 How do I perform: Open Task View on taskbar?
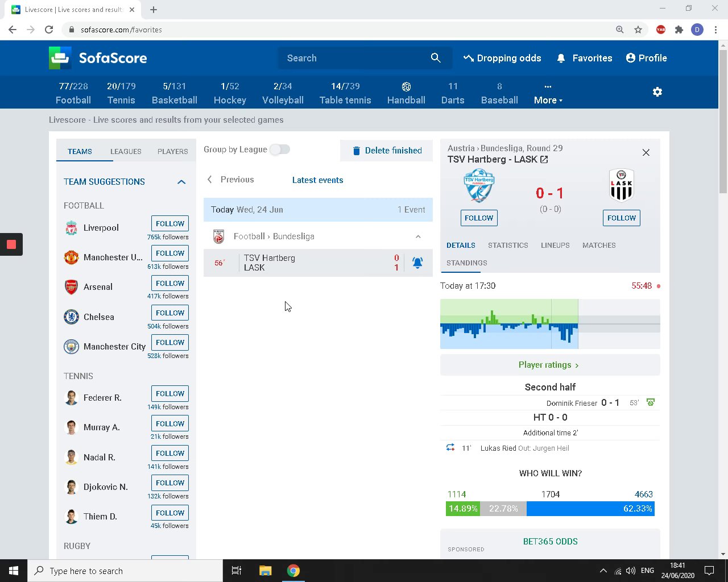pyautogui.click(x=237, y=571)
